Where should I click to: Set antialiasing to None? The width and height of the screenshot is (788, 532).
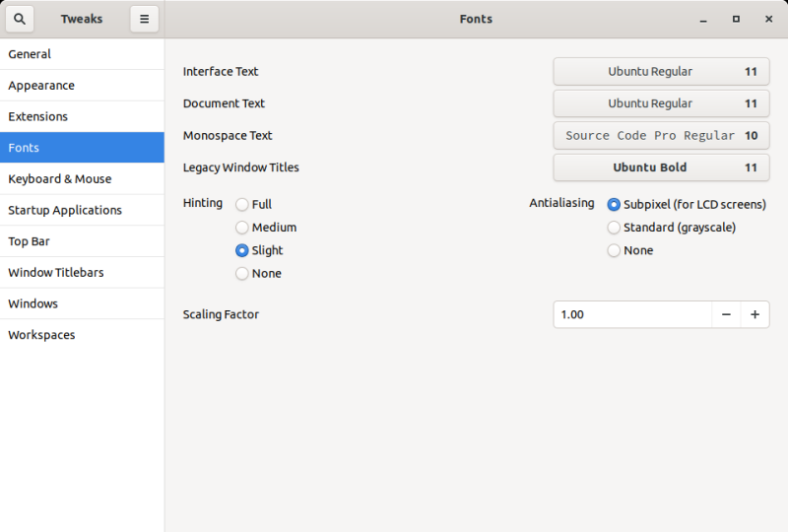(x=615, y=251)
